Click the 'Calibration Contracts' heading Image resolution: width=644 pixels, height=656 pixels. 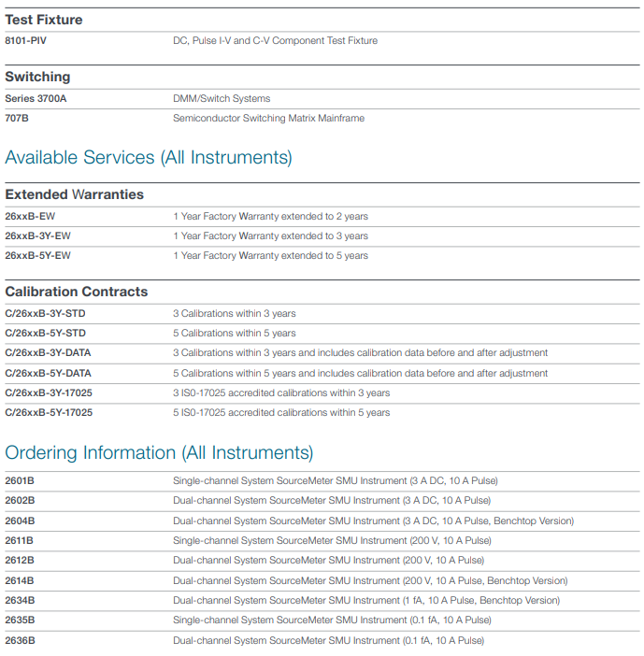[76, 292]
